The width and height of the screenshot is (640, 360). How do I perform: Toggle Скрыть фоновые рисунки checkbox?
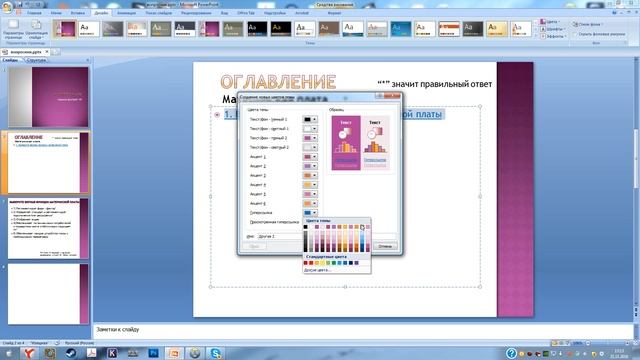(575, 34)
